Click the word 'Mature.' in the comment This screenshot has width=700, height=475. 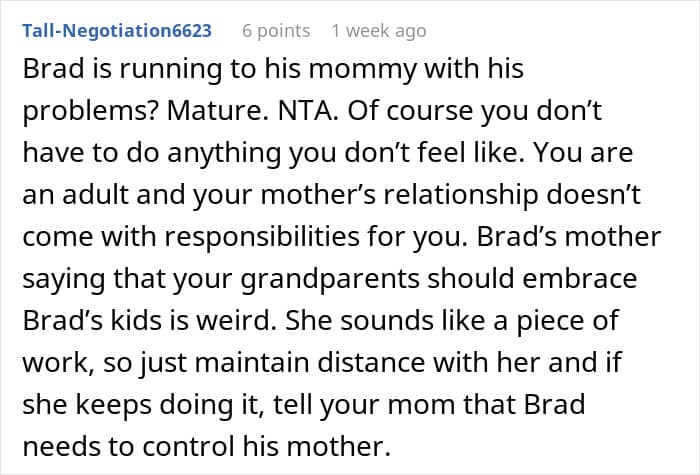(x=217, y=111)
